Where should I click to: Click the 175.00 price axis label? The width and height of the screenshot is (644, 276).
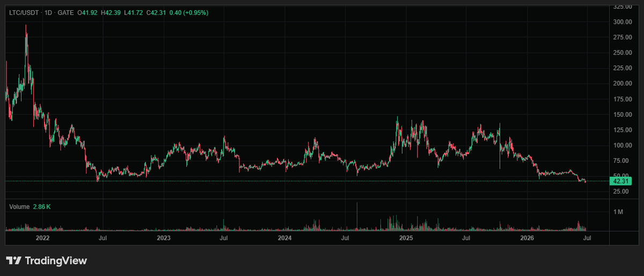pyautogui.click(x=622, y=99)
